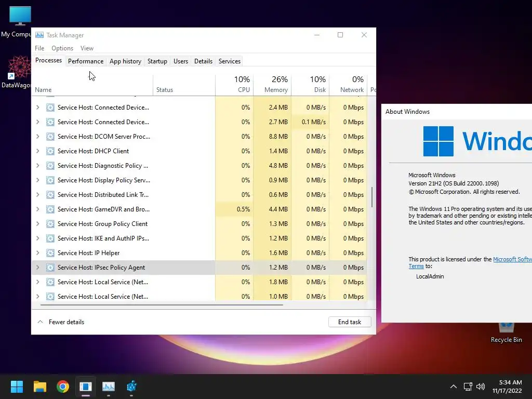This screenshot has height=399, width=532.
Task: Switch to the Details tab
Action: tap(203, 61)
